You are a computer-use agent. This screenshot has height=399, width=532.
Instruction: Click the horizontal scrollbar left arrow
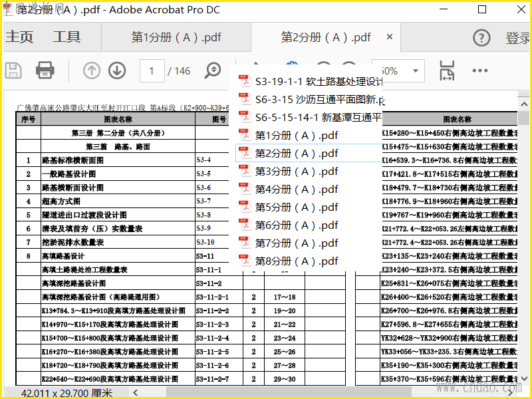[x=136, y=393]
